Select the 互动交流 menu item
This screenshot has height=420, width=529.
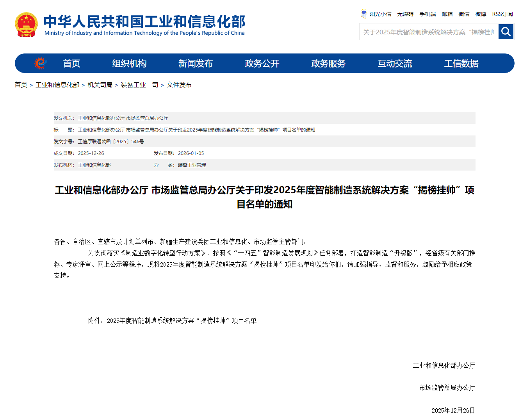395,64
